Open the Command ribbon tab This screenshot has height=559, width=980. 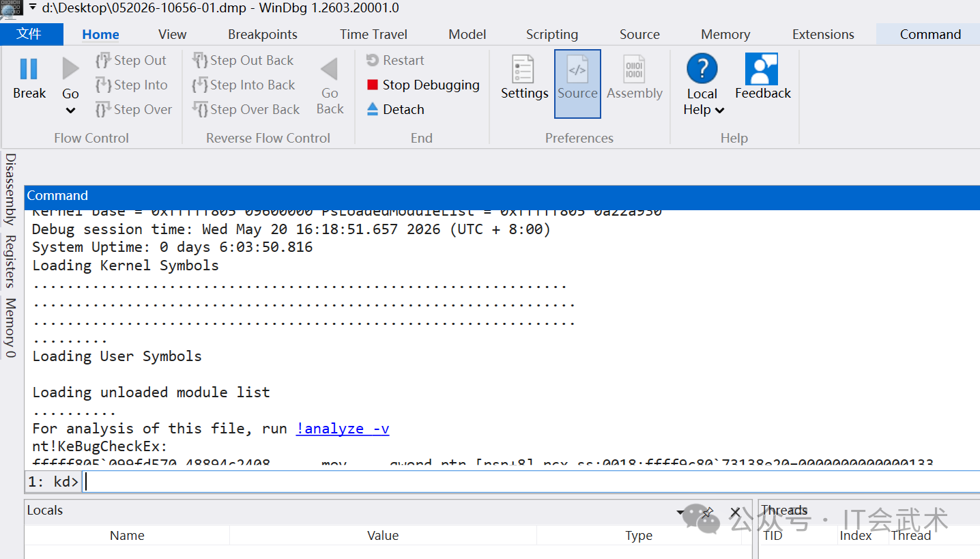(930, 35)
